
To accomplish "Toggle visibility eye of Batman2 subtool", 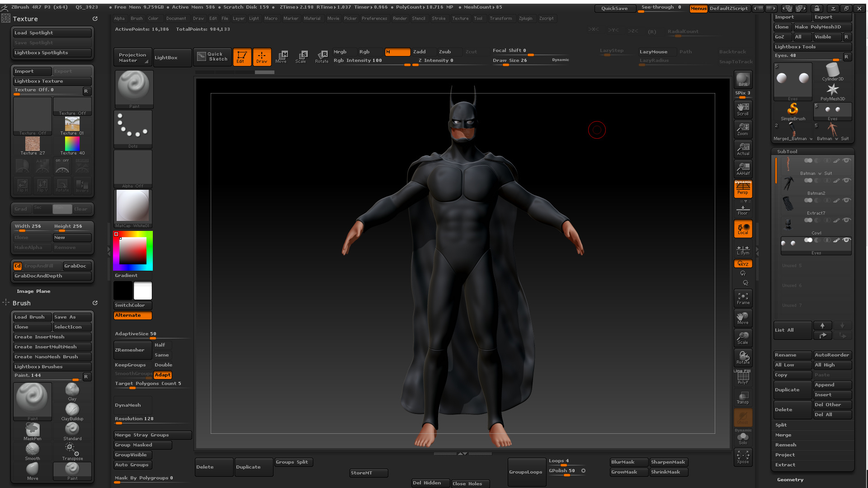I will [x=847, y=180].
